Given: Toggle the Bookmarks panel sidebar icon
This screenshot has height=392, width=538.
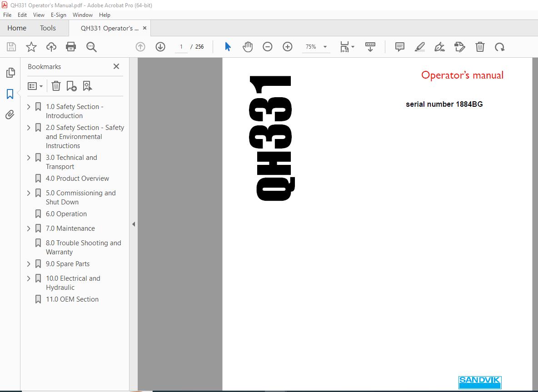Looking at the screenshot, I should point(10,94).
